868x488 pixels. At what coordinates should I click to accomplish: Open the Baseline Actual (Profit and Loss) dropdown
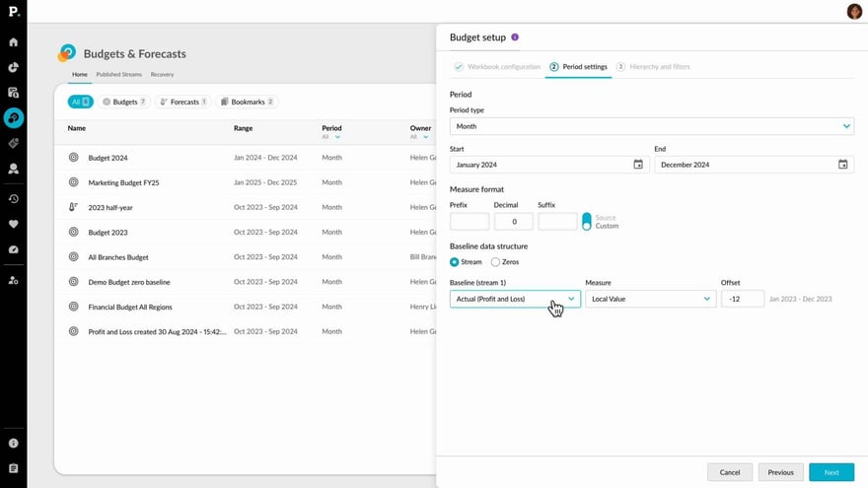tap(514, 299)
